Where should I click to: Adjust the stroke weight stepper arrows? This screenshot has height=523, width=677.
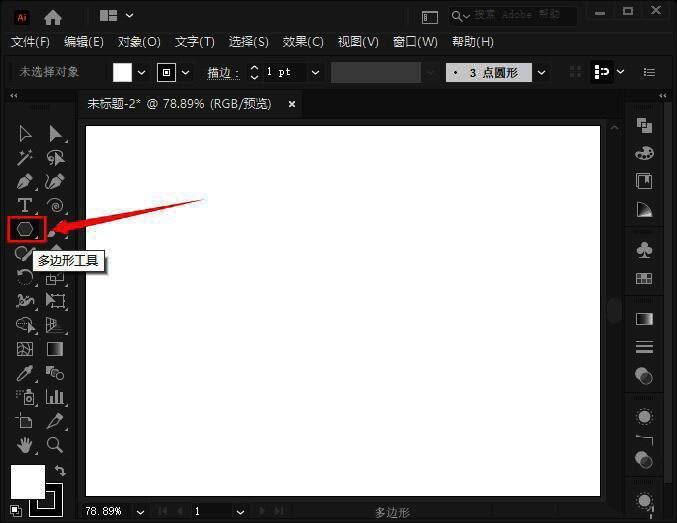pos(254,73)
